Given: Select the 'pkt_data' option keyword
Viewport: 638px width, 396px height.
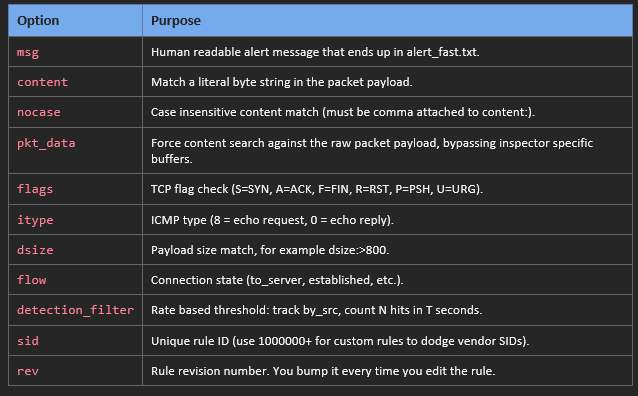Looking at the screenshot, I should pyautogui.click(x=46, y=143).
